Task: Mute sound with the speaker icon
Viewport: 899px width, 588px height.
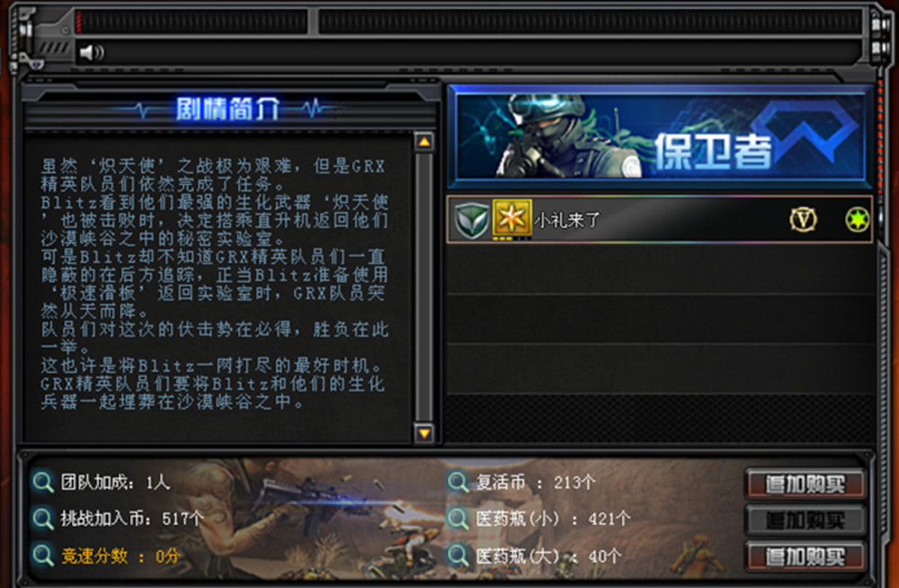Action: [91, 53]
